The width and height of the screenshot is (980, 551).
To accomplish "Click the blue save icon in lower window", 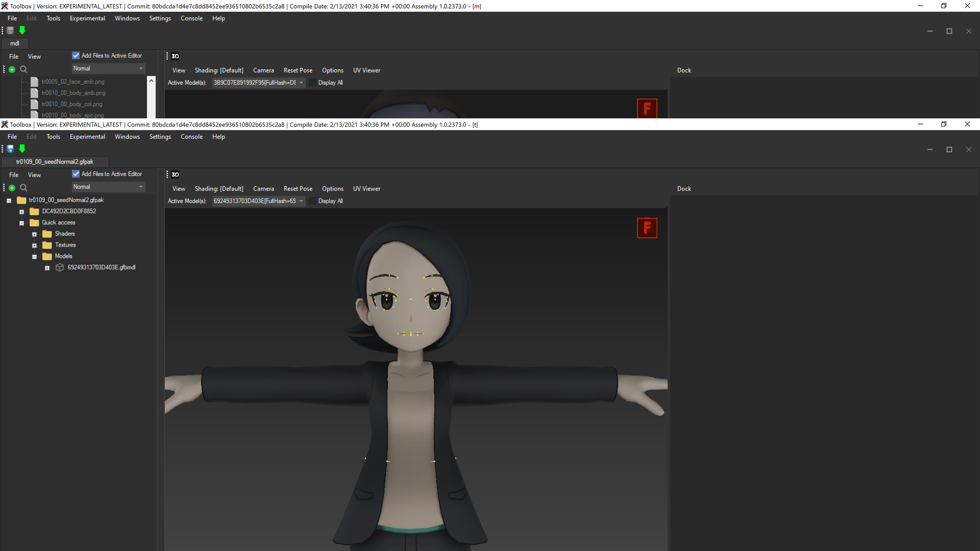I will tap(10, 149).
